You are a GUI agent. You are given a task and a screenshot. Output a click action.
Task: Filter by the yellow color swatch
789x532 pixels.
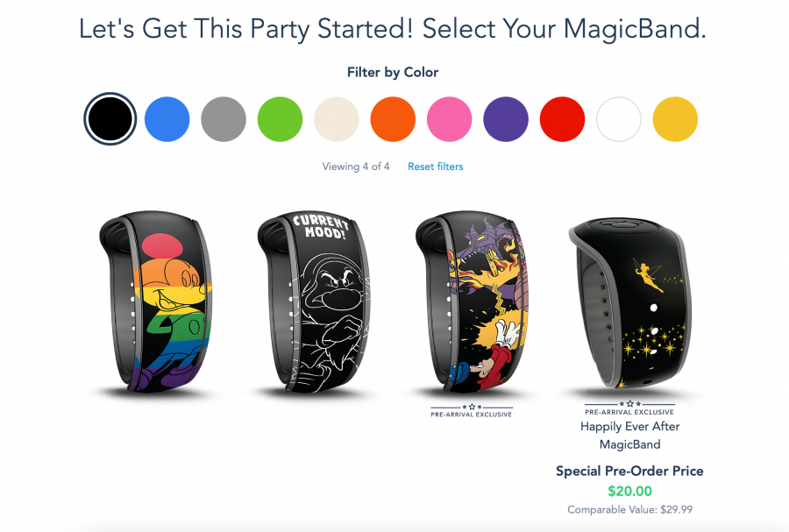(675, 119)
